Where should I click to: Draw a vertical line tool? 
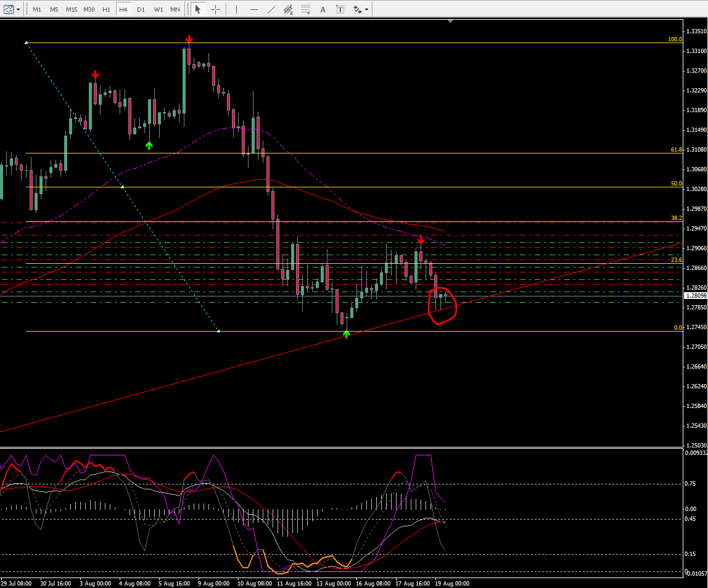[236, 9]
